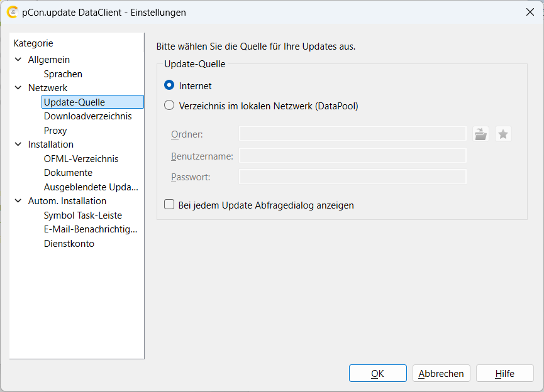
Task: Select the Netzwerk tree label
Action: click(x=48, y=88)
